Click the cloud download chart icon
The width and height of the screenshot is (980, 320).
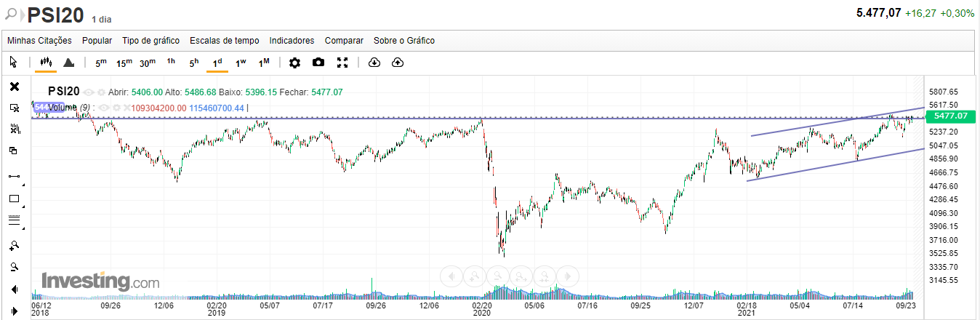(x=374, y=63)
